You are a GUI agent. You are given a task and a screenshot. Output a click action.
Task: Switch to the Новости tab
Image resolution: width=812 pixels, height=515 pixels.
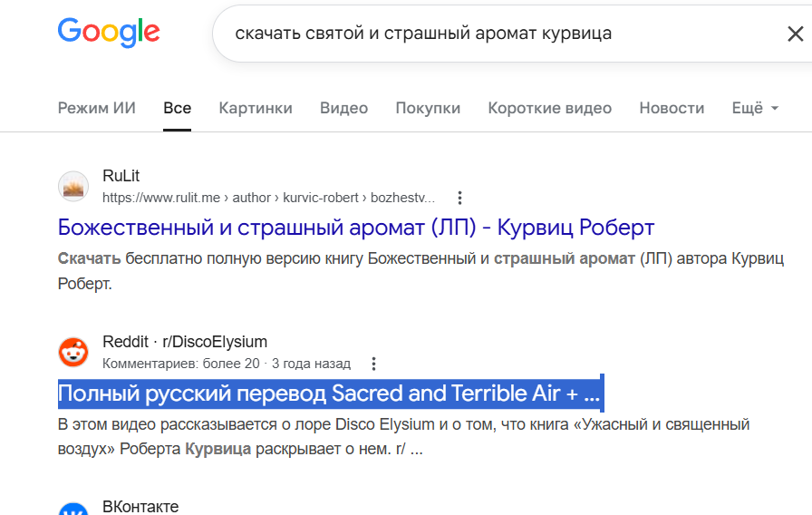pos(672,108)
